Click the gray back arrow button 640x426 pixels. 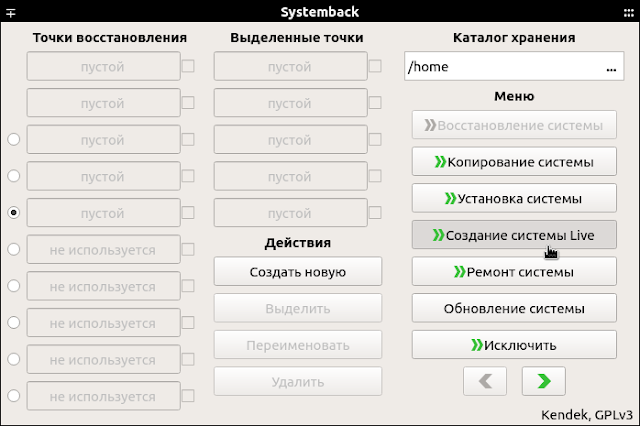point(485,381)
